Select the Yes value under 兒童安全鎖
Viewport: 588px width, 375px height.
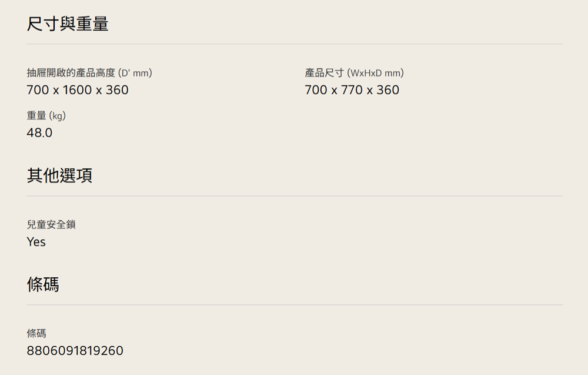36,242
